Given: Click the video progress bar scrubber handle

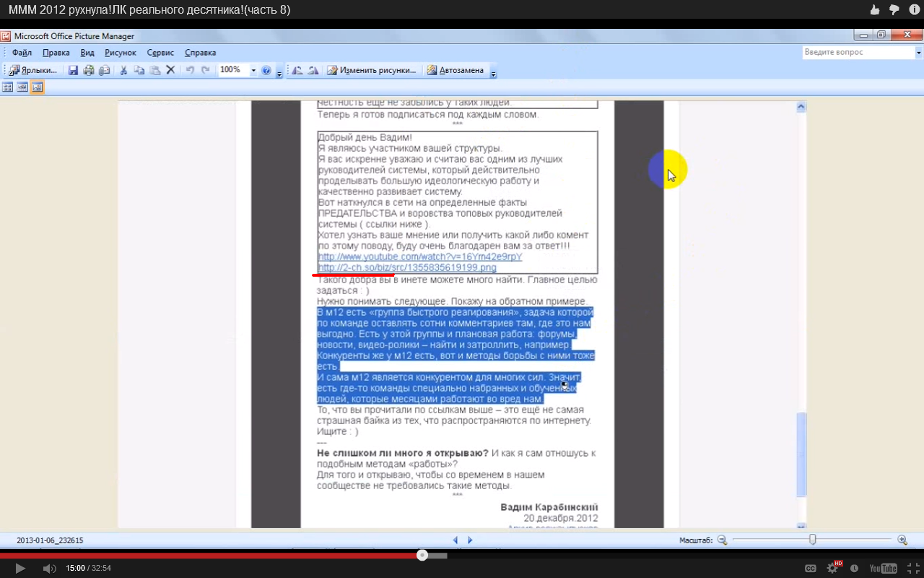Looking at the screenshot, I should click(422, 555).
